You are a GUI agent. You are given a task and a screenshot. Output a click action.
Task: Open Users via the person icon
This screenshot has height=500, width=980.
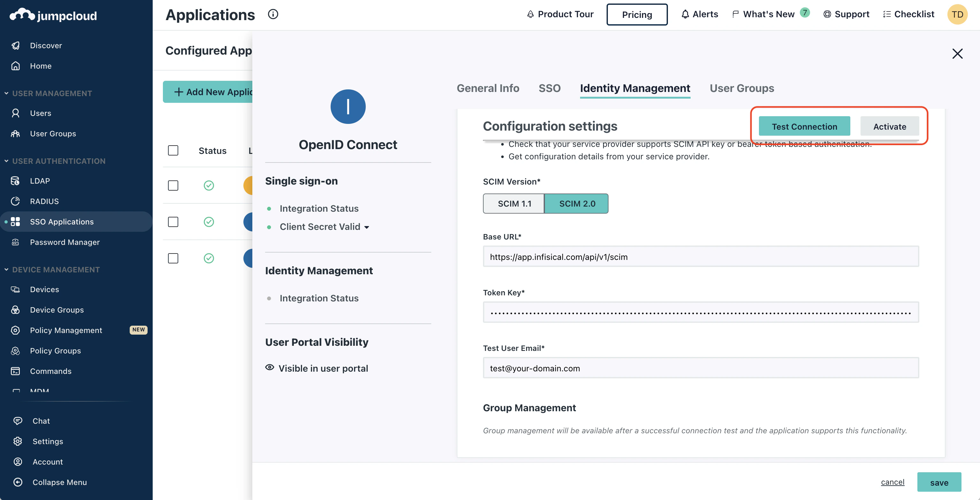[x=16, y=113]
